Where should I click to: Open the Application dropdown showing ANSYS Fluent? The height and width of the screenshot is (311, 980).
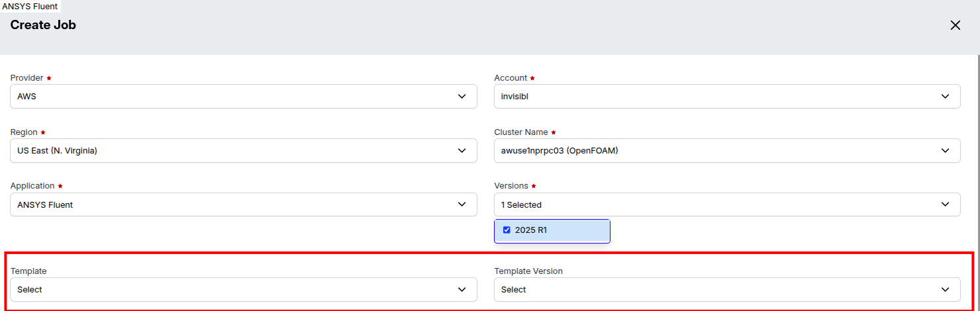click(x=244, y=204)
